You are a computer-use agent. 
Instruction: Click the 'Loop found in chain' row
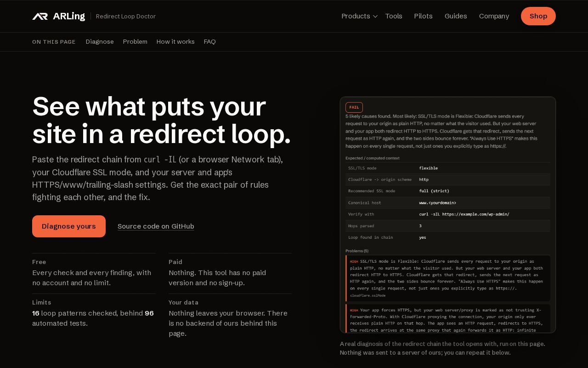pos(448,237)
